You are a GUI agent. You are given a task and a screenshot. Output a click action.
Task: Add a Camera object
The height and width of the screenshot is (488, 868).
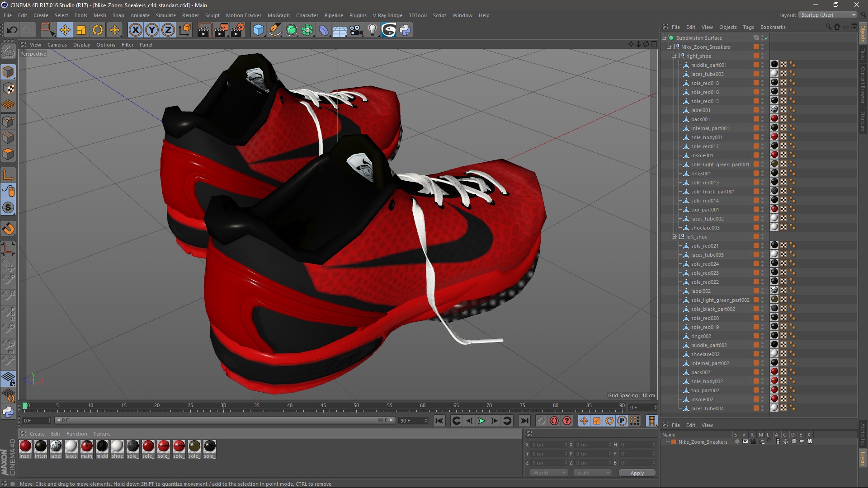356,30
